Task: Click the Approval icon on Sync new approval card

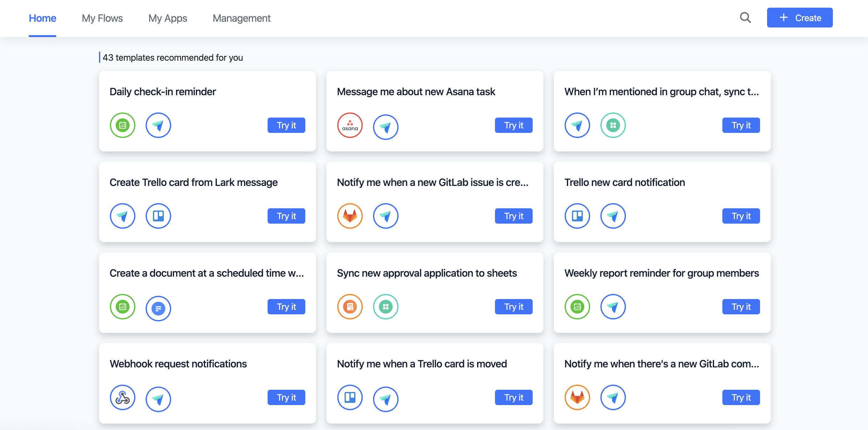Action: [x=350, y=307]
